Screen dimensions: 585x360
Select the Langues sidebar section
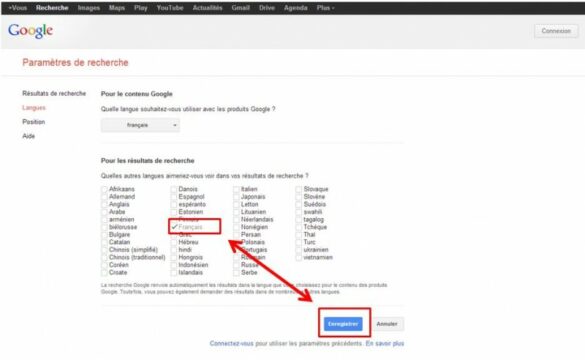pos(34,108)
